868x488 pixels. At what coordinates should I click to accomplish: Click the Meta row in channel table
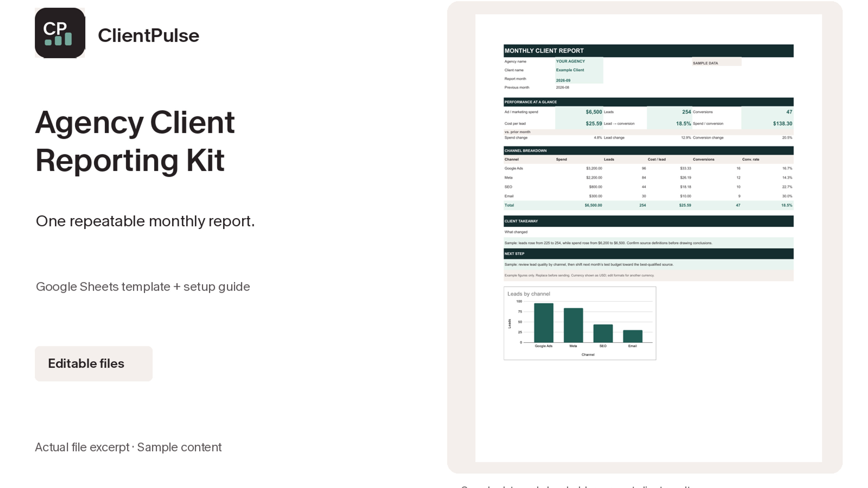pos(648,178)
